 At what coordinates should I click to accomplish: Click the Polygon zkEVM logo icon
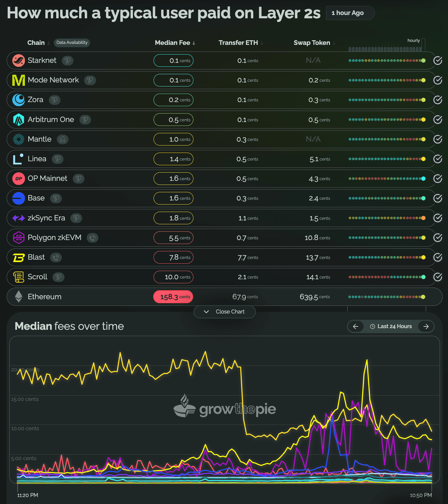click(19, 238)
